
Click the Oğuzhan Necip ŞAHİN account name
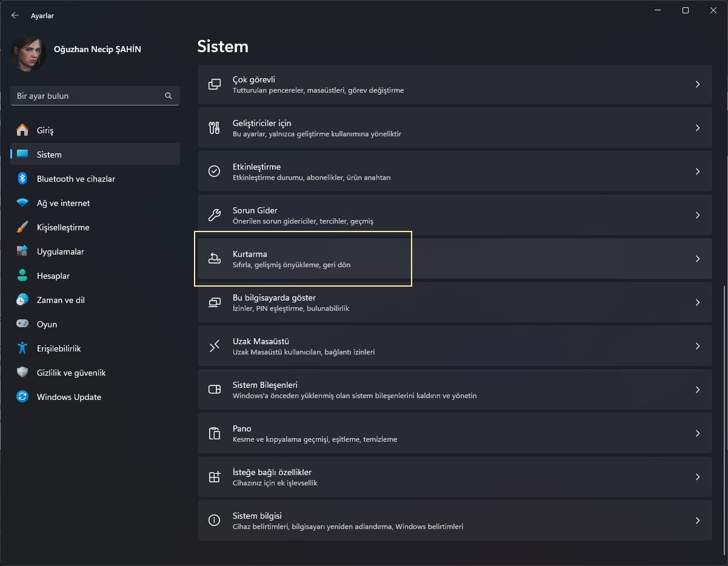pyautogui.click(x=97, y=50)
